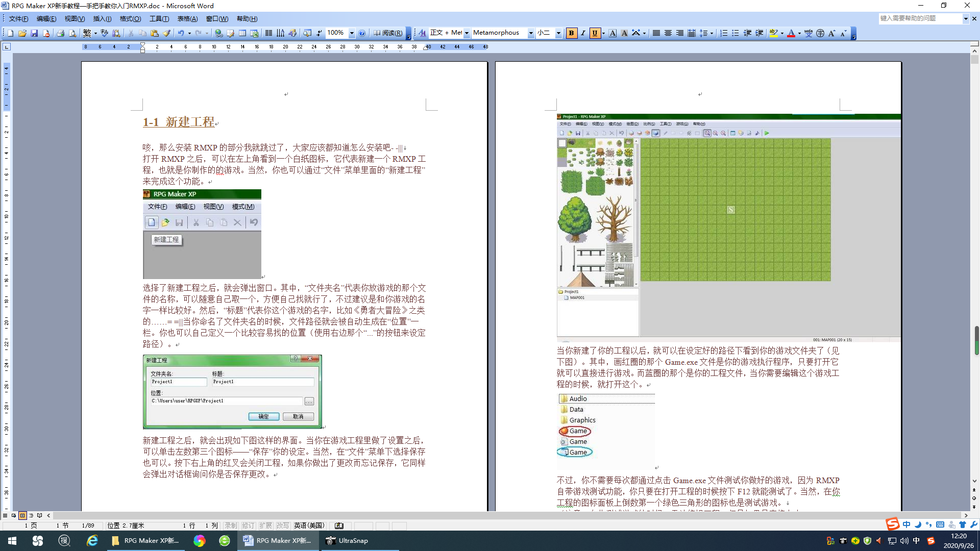
Task: Open the 表格(A) menu
Action: click(x=187, y=19)
